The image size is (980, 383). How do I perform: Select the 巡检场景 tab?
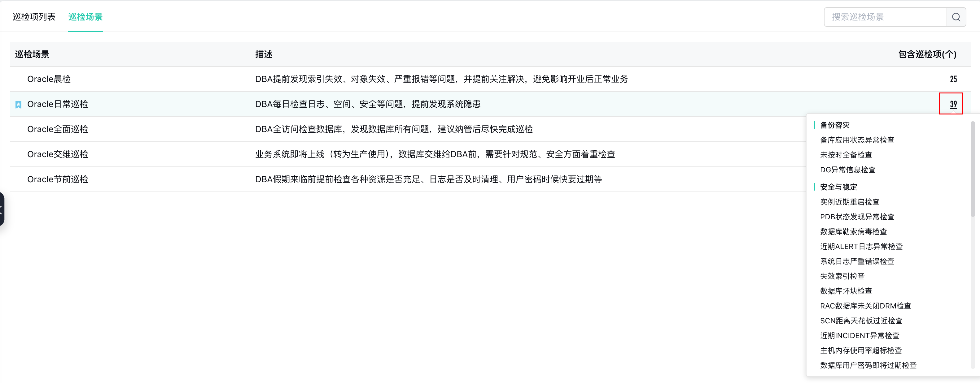pyautogui.click(x=85, y=17)
